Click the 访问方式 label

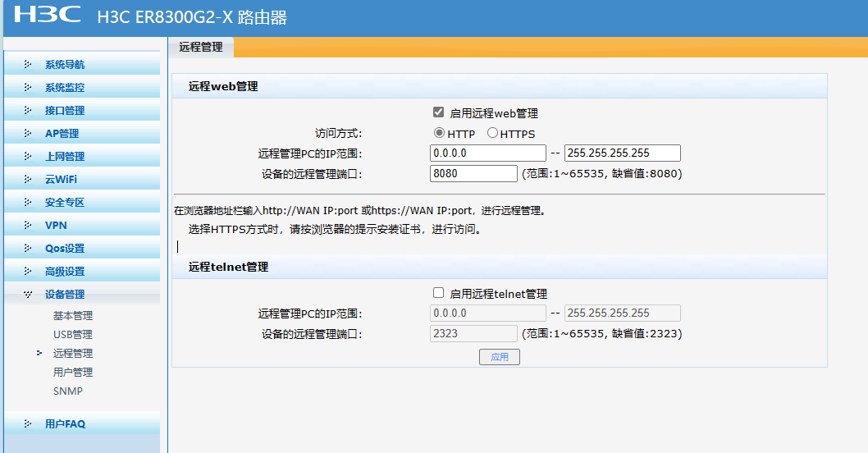(338, 134)
